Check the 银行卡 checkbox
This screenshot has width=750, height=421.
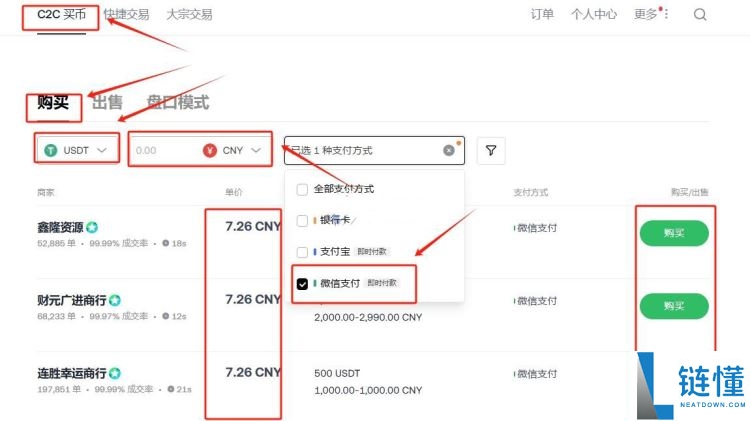point(302,221)
